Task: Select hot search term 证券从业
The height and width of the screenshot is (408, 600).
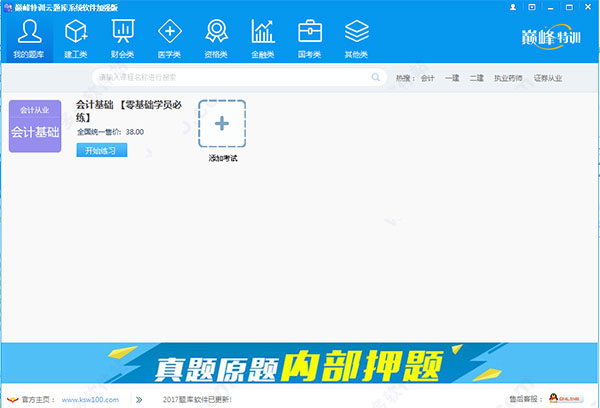Action: click(548, 78)
